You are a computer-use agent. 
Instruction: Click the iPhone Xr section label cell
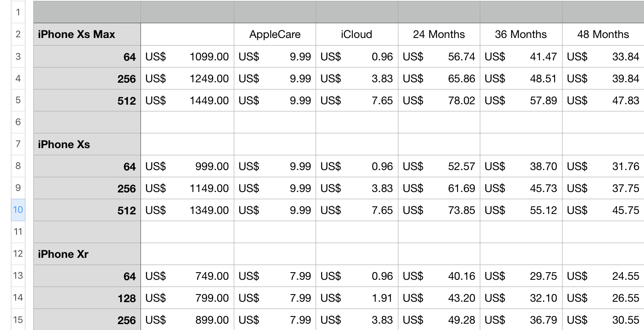coord(87,254)
